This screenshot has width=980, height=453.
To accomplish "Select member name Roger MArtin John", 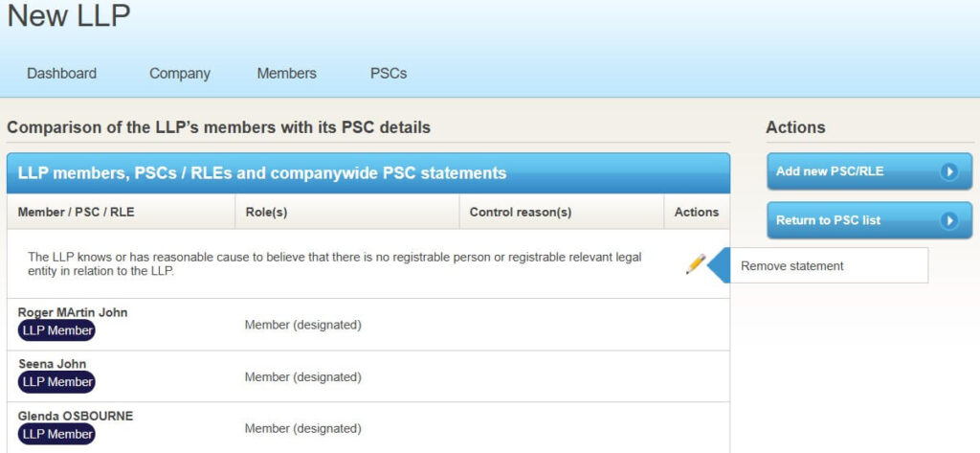I will pyautogui.click(x=73, y=312).
